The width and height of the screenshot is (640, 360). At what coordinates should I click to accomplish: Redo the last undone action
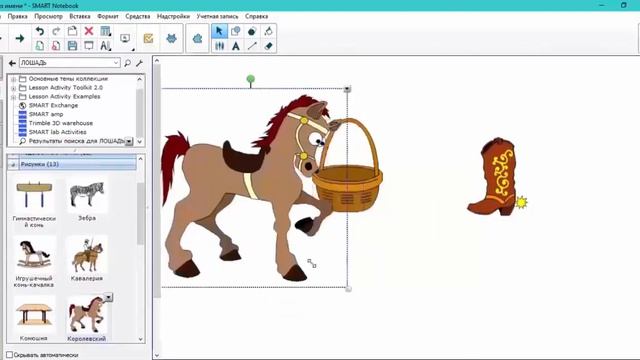click(x=56, y=31)
